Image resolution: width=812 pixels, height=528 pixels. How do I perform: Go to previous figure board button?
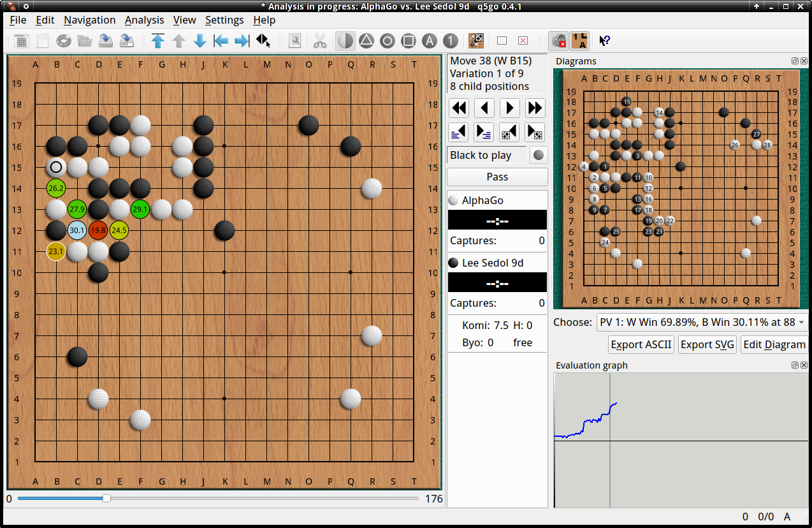click(510, 132)
